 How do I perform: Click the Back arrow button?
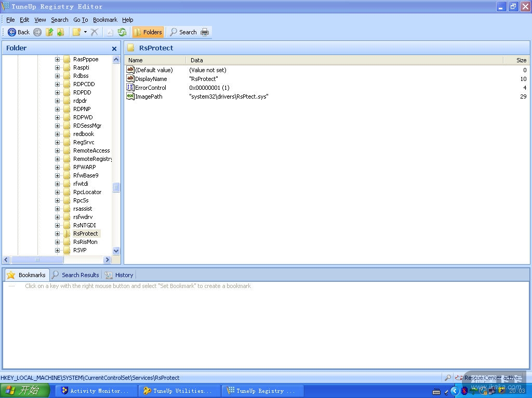[x=18, y=32]
